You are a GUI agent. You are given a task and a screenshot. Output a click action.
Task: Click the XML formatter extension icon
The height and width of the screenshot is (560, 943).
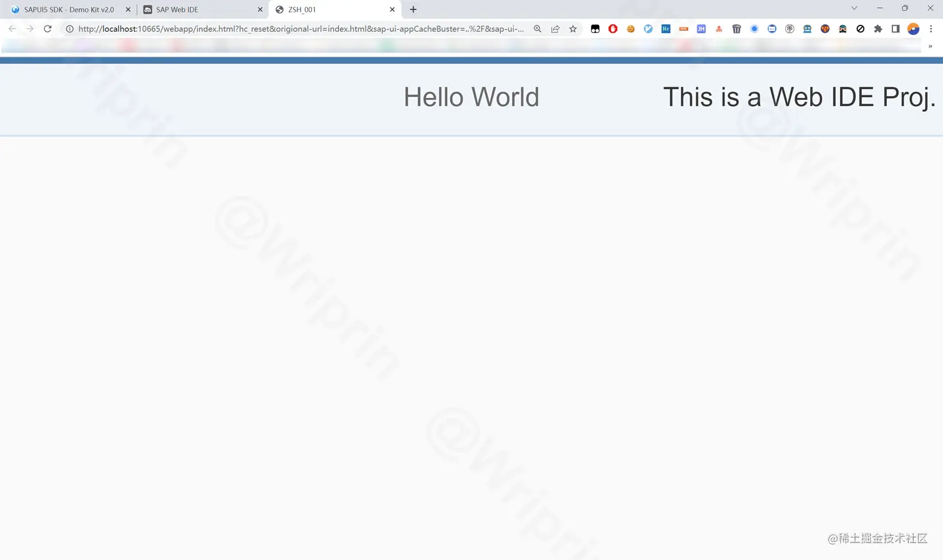point(683,29)
